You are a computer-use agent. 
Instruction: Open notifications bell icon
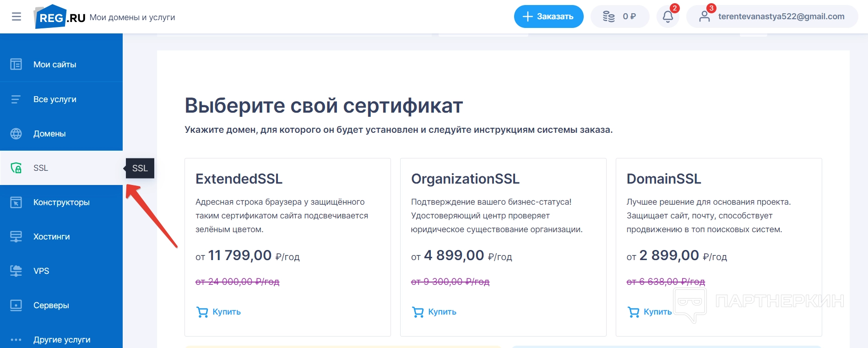[667, 17]
